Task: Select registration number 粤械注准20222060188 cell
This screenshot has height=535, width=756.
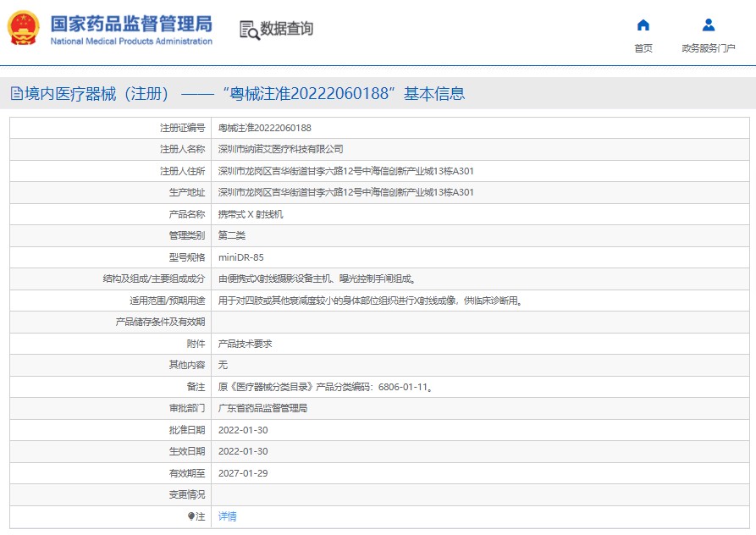Action: [x=265, y=128]
